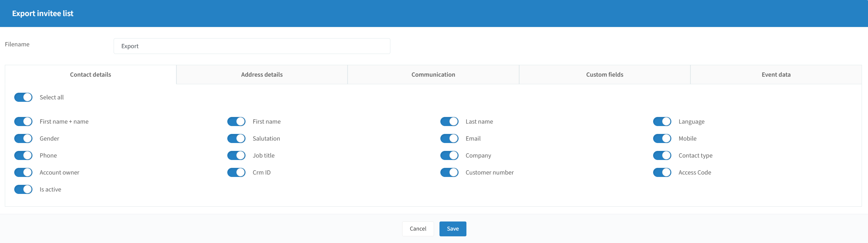
Task: Click the Cancel button
Action: tap(418, 229)
